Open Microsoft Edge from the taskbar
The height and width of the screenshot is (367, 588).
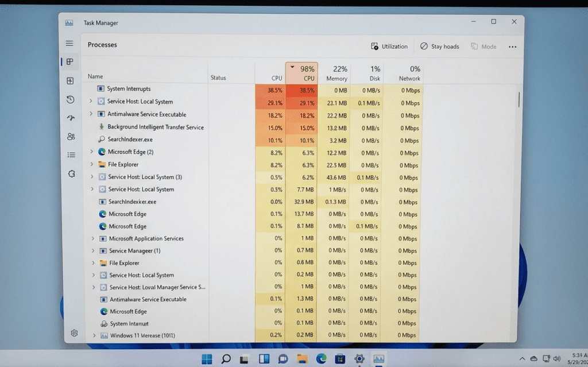tap(321, 359)
